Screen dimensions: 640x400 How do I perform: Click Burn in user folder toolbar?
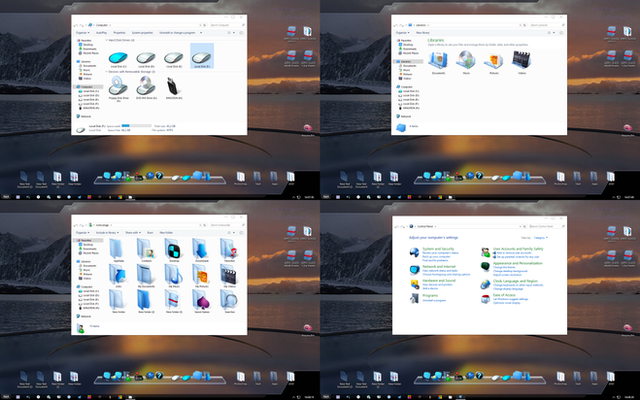pyautogui.click(x=150, y=233)
